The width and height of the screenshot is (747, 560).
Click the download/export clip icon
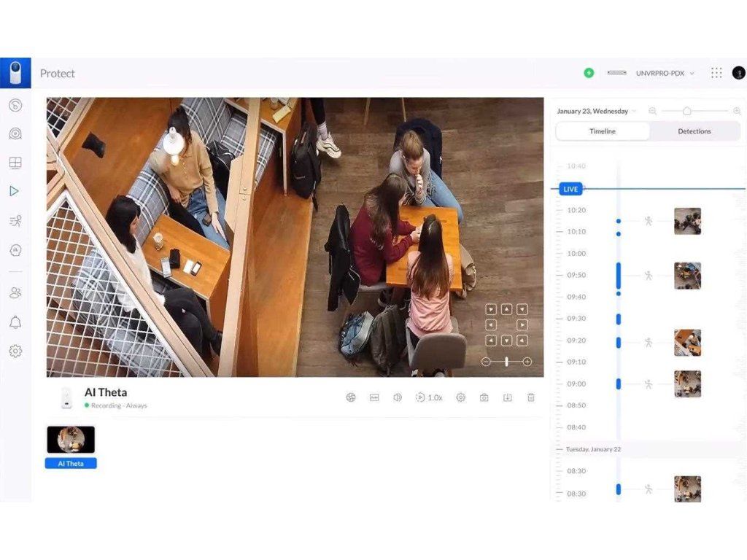click(x=508, y=397)
